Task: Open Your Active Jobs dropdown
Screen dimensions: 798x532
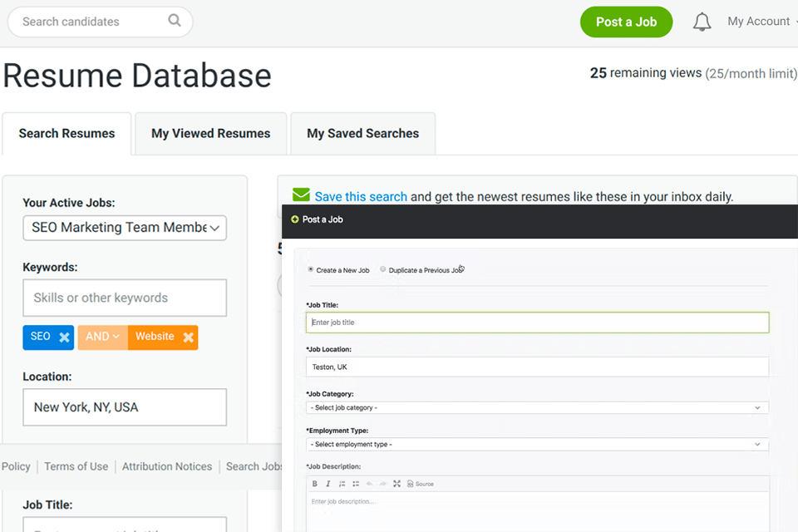Action: [125, 228]
